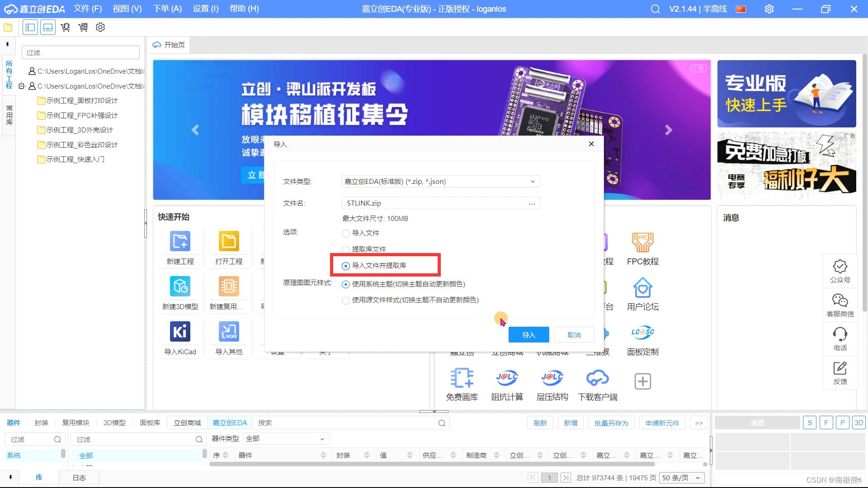Open the File (文件) menu

point(88,9)
